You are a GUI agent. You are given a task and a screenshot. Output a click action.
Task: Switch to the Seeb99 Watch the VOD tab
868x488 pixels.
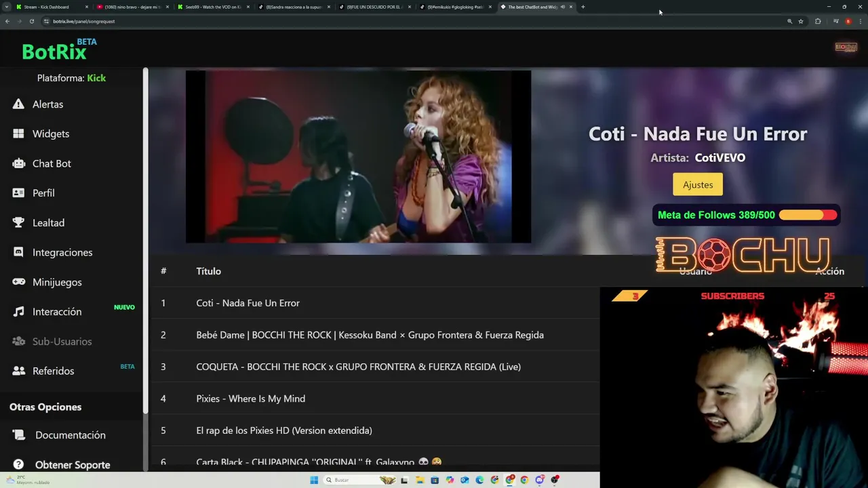click(212, 7)
